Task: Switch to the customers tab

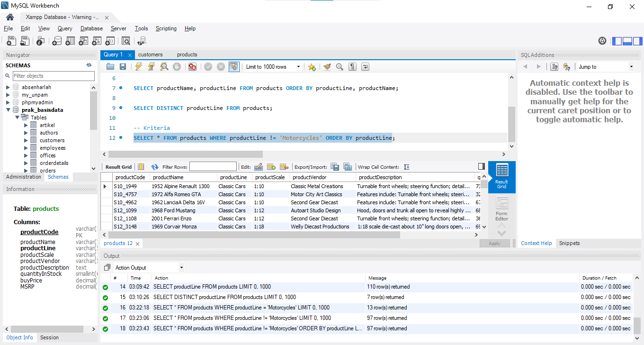Action: [150, 54]
